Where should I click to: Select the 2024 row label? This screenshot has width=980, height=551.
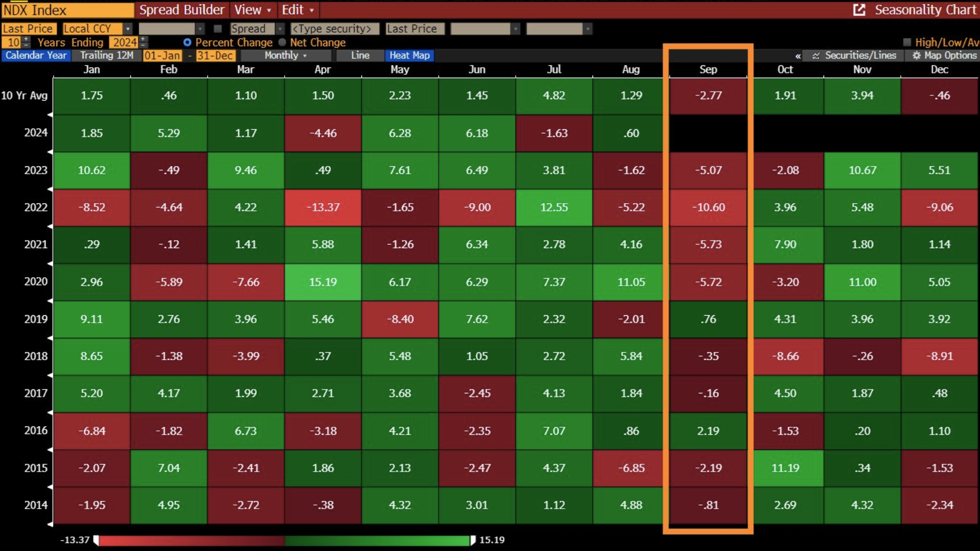tap(36, 133)
